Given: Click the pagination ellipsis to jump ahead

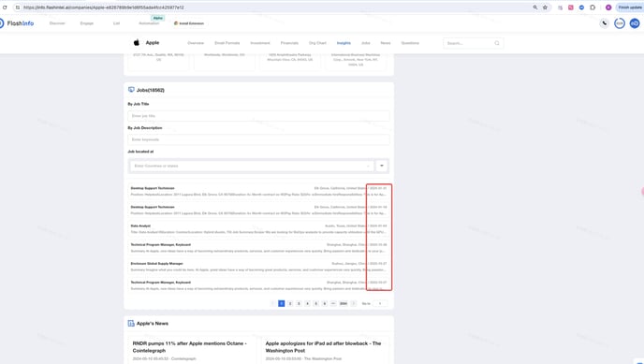Looking at the screenshot, I should [x=333, y=303].
